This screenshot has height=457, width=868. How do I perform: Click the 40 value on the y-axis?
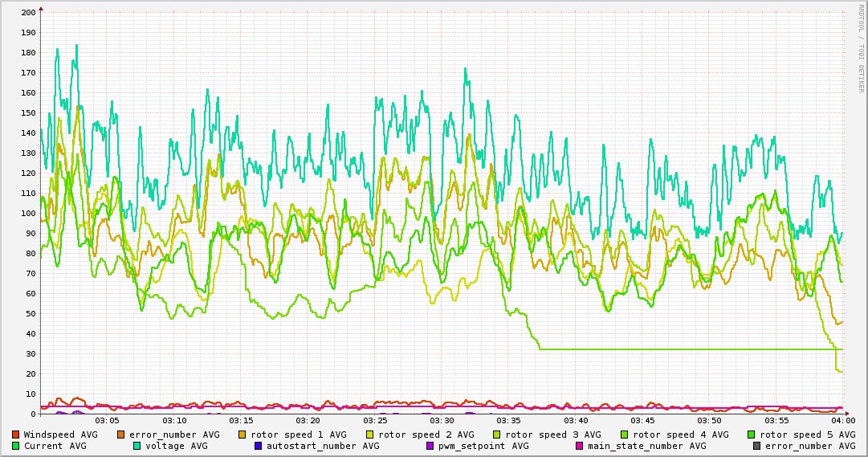click(x=31, y=333)
